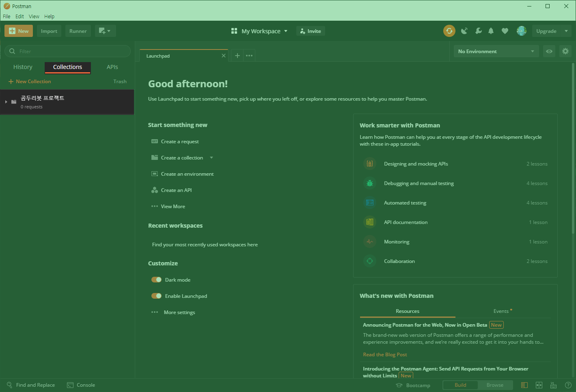Image resolution: width=576 pixels, height=392 pixels.
Task: Select the Resources tab
Action: tap(408, 311)
